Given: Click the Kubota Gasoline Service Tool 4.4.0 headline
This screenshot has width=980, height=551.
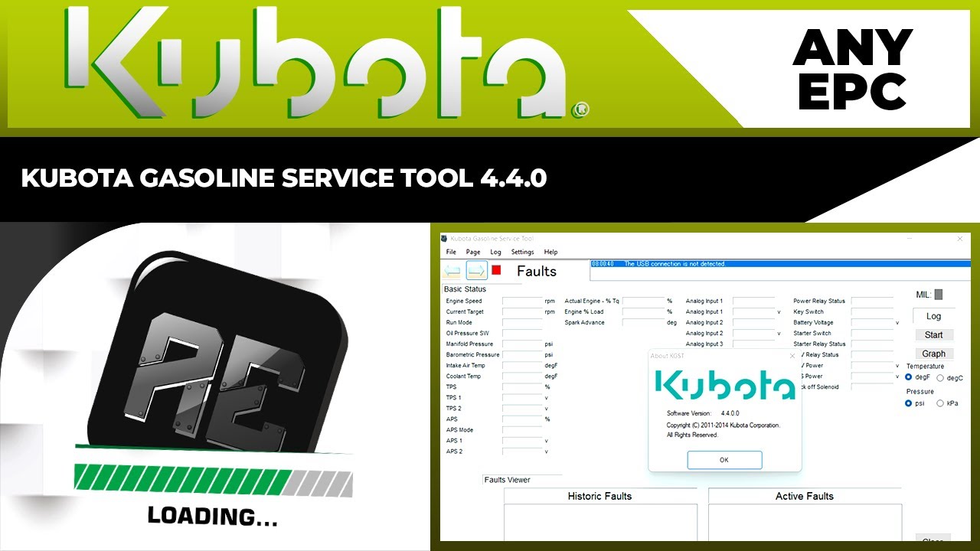Looking at the screenshot, I should [x=284, y=178].
